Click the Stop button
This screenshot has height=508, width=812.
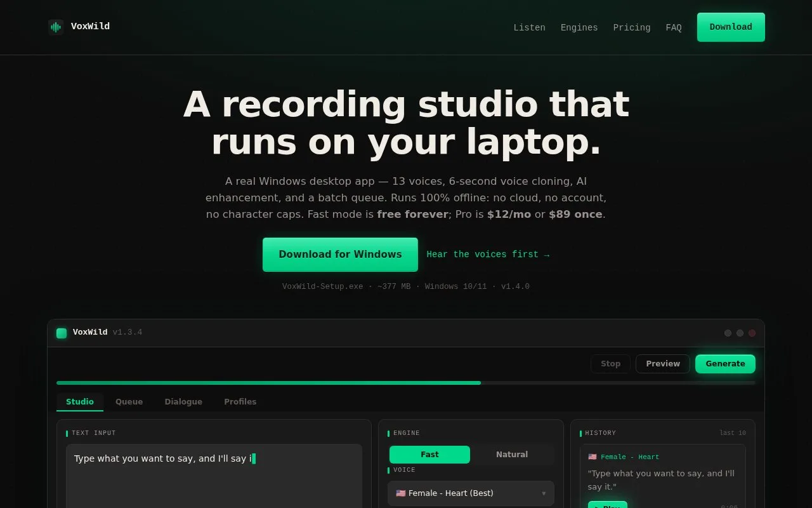pyautogui.click(x=610, y=364)
